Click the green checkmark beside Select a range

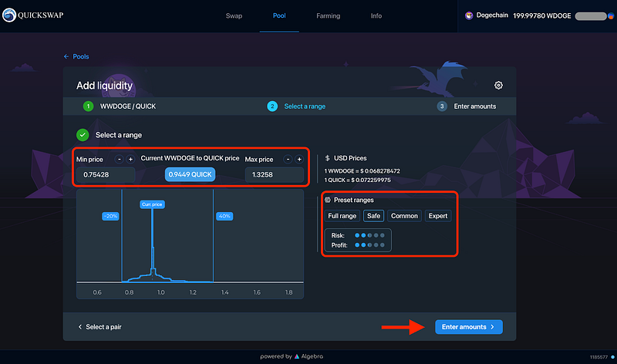point(83,135)
